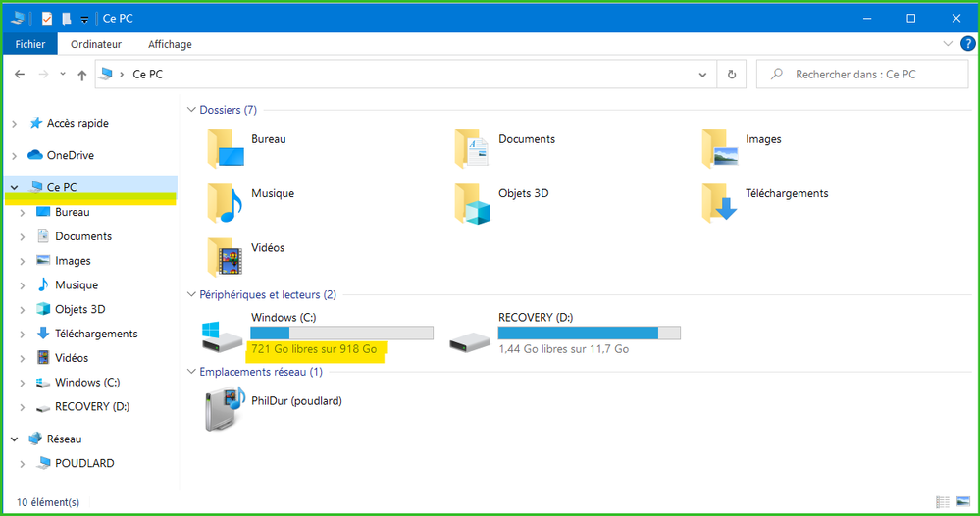Screen dimensions: 980x516
Task: Open the Fichier menu
Action: (30, 44)
